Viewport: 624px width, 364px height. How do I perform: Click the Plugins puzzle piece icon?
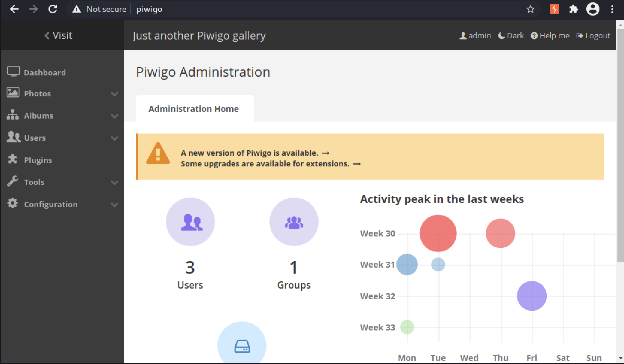coord(13,159)
